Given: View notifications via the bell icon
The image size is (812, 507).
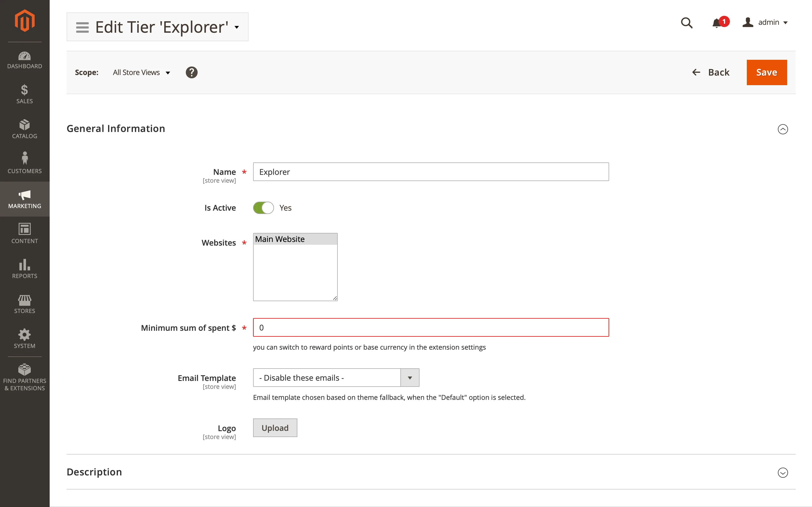Looking at the screenshot, I should point(718,23).
